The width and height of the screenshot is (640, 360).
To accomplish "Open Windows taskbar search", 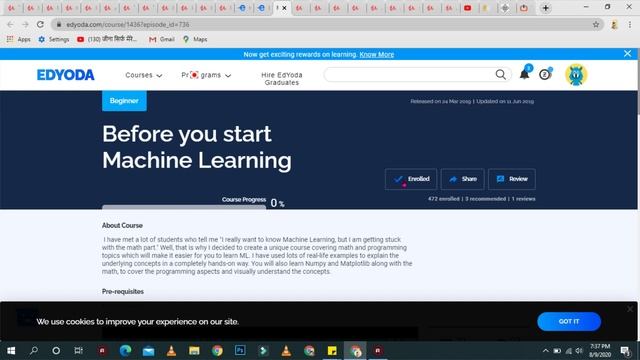I will pos(34,351).
